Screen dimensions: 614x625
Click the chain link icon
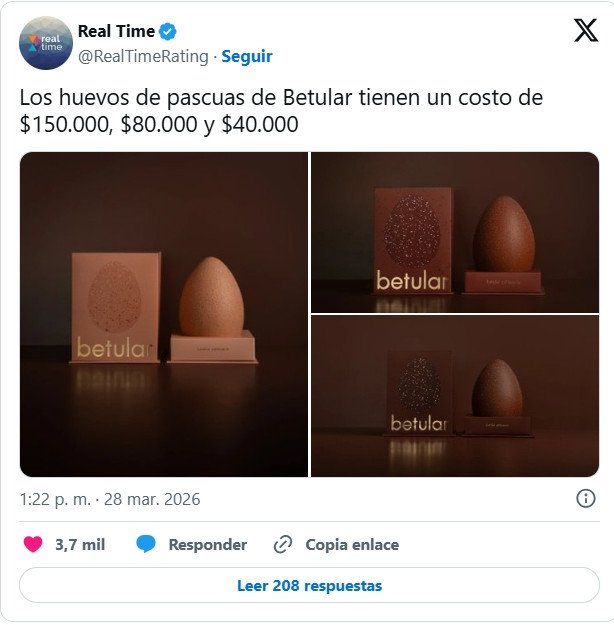pos(283,544)
